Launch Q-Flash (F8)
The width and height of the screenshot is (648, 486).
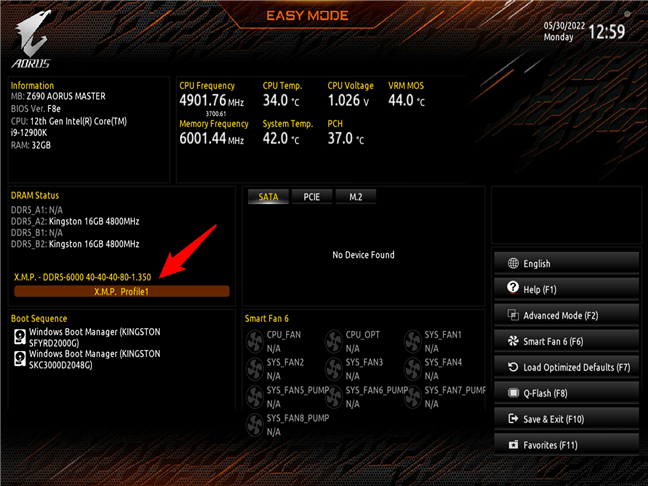click(x=566, y=393)
